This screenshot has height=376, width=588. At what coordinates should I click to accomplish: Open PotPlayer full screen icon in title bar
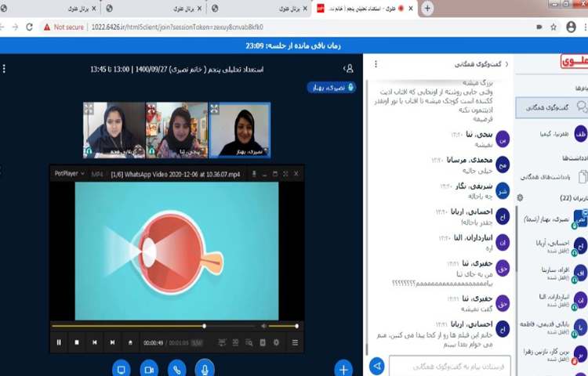tap(285, 174)
